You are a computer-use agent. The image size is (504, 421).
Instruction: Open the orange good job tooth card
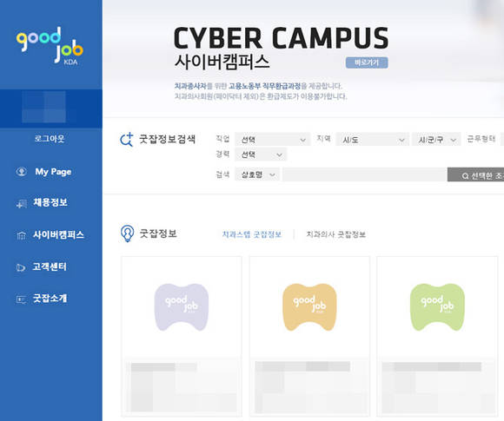coord(309,336)
